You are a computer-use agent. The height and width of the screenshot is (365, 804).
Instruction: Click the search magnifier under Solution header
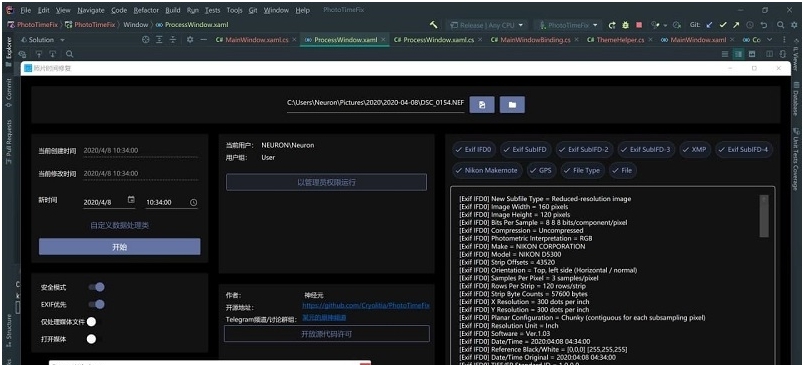tap(69, 54)
